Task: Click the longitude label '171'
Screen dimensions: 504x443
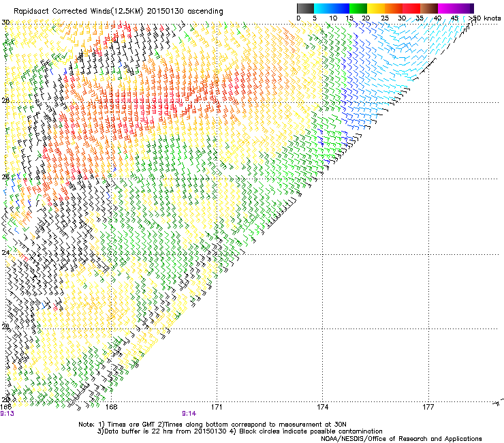Action: point(217,407)
